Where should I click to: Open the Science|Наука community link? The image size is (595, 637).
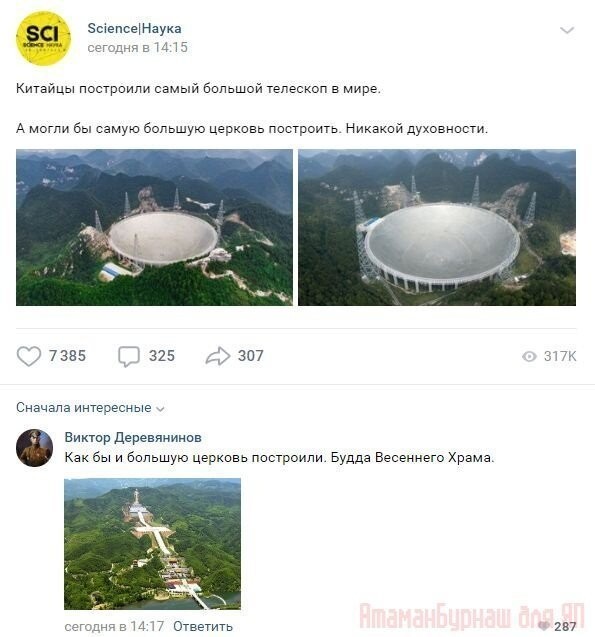coord(134,28)
